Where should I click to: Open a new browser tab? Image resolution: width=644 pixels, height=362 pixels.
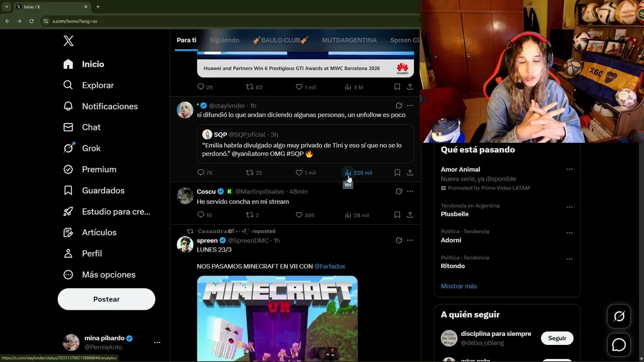98,7
